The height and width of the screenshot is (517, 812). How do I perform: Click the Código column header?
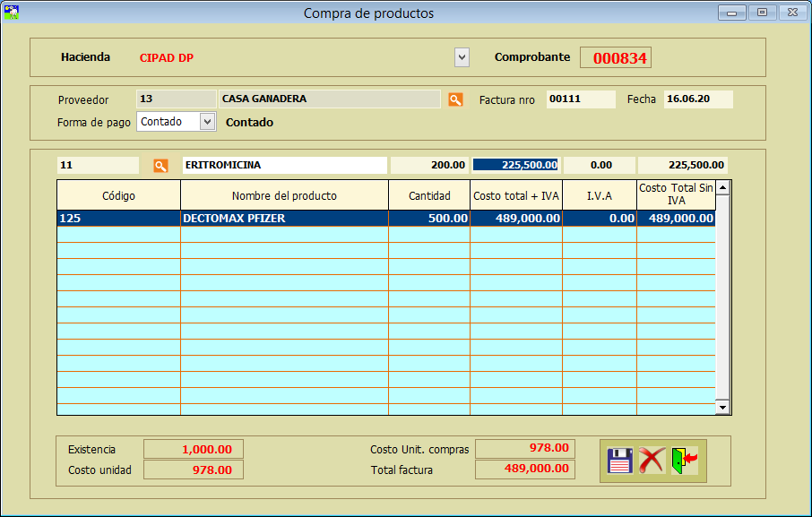(118, 195)
